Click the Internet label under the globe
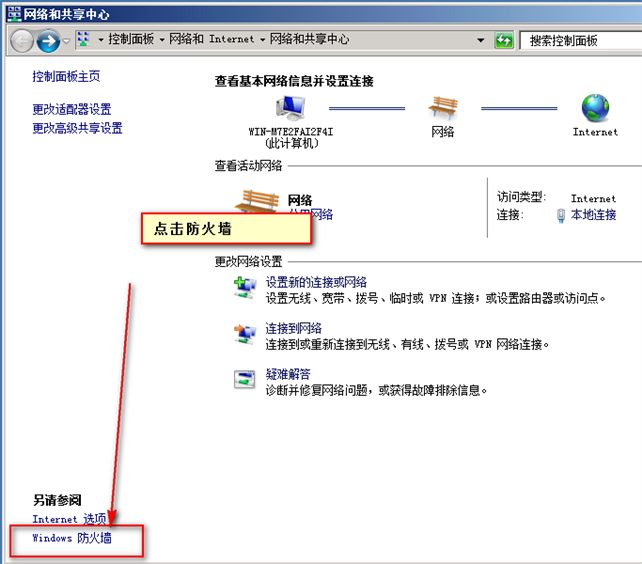642x564 pixels. (x=595, y=132)
